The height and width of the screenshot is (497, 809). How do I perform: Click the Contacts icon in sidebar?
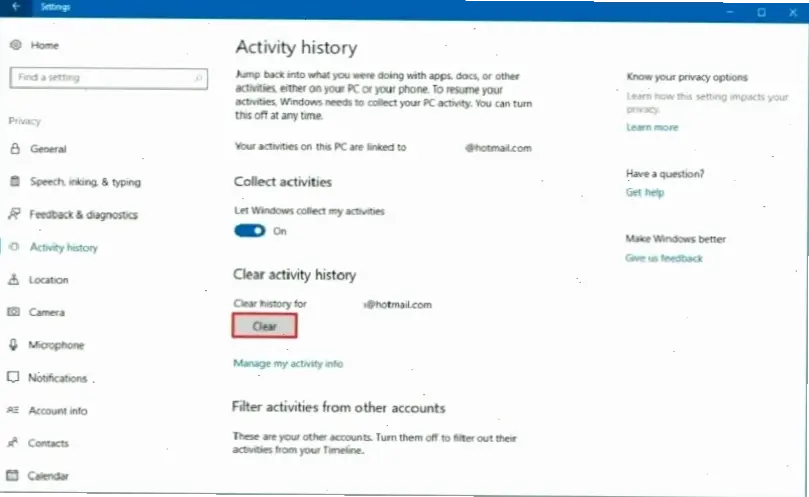point(13,442)
